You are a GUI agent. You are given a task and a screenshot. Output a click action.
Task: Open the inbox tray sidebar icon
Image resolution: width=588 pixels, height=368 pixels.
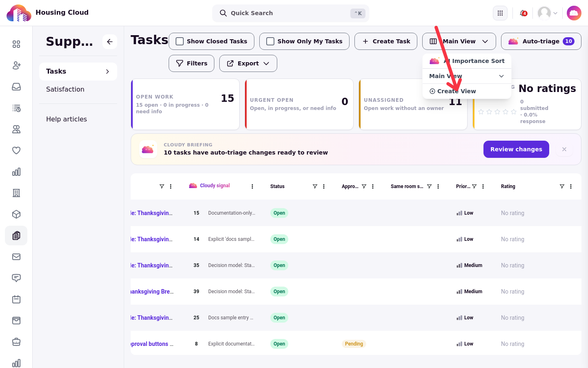tap(16, 87)
